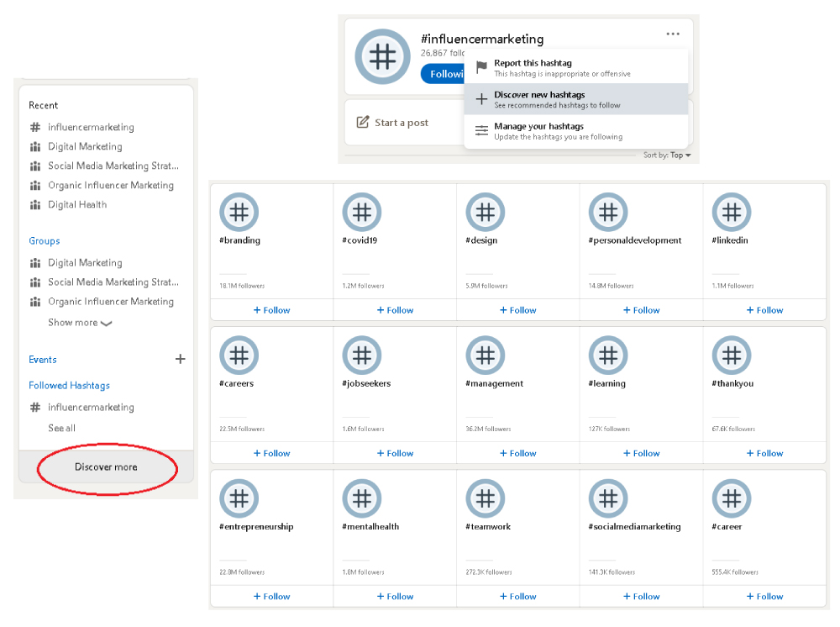Click the #teamwork hashtag circle icon
This screenshot has height=627, width=840.
pyautogui.click(x=485, y=498)
